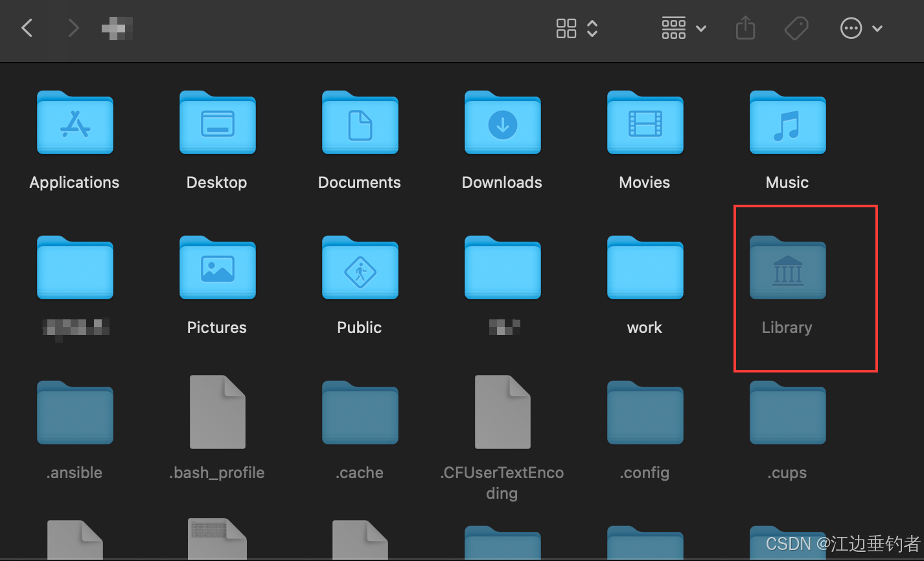Viewport: 924px width, 561px height.
Task: Select the file thumbnail with text preview
Action: pos(218,538)
